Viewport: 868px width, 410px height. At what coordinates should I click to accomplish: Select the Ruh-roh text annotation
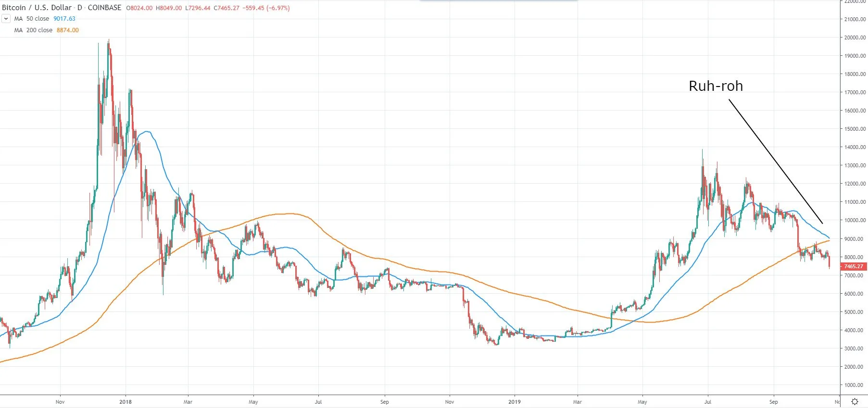click(716, 86)
